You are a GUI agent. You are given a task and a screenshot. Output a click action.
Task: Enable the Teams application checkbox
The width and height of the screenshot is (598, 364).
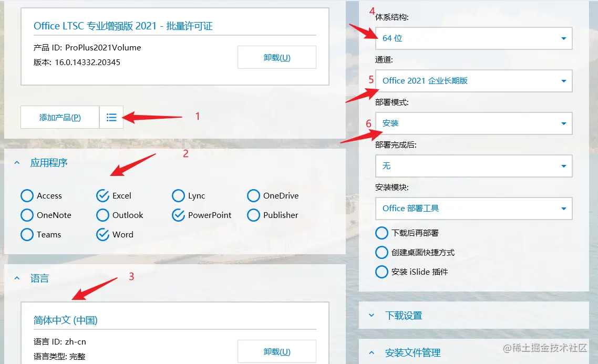[x=27, y=234]
